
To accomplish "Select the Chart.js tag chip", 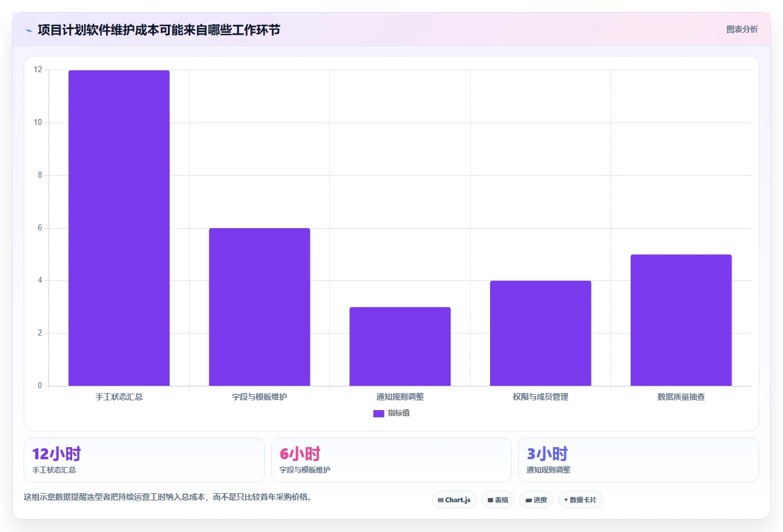I will (454, 500).
